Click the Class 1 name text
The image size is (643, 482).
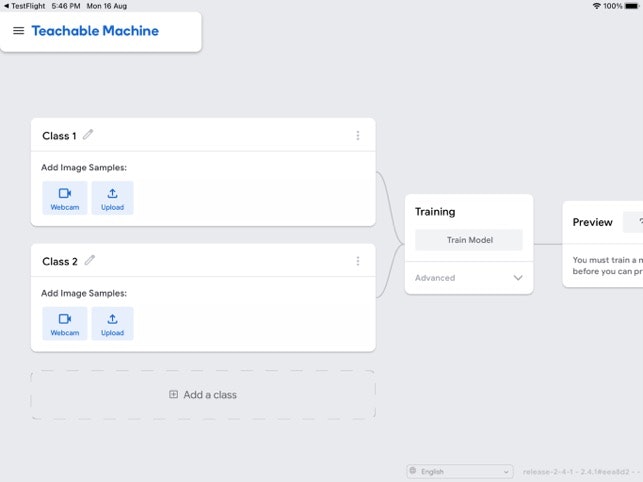pos(59,136)
